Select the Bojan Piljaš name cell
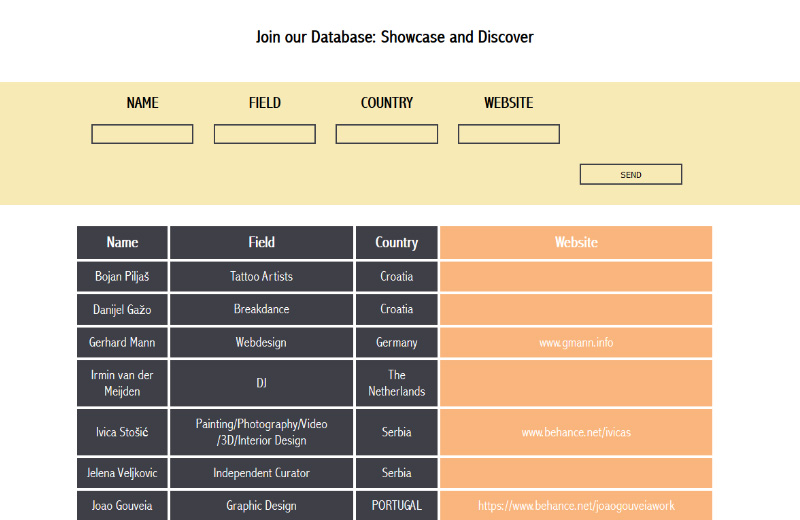800x520 pixels. click(122, 277)
